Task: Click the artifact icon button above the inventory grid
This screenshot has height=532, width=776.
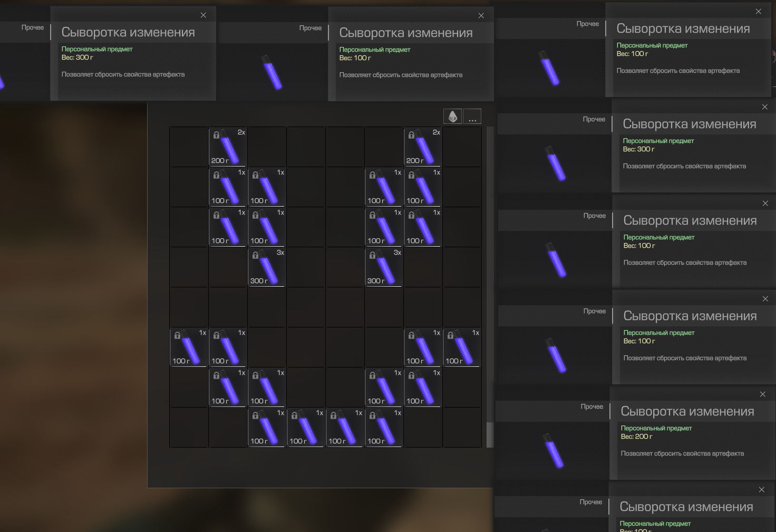Action: click(x=453, y=116)
